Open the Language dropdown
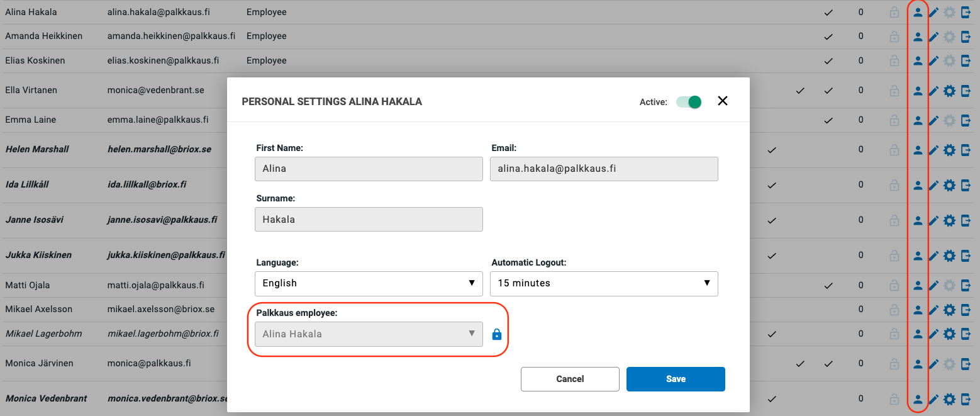 click(369, 283)
